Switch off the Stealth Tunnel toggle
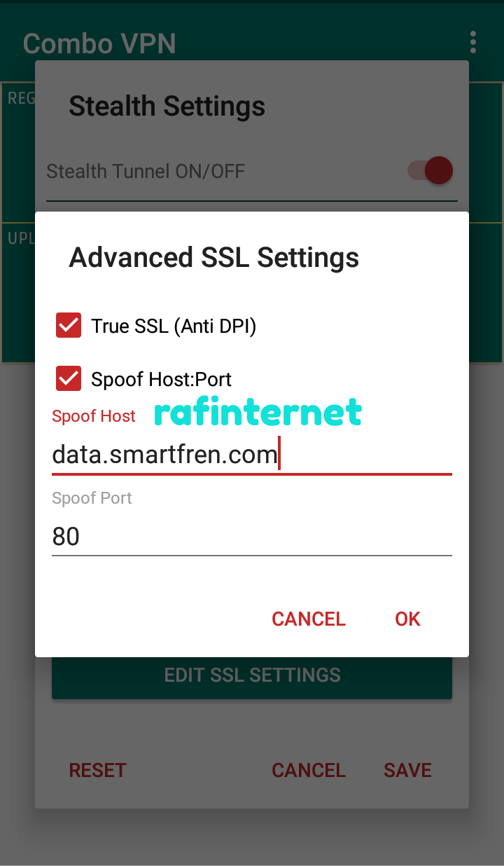The image size is (504, 866). pyautogui.click(x=431, y=171)
